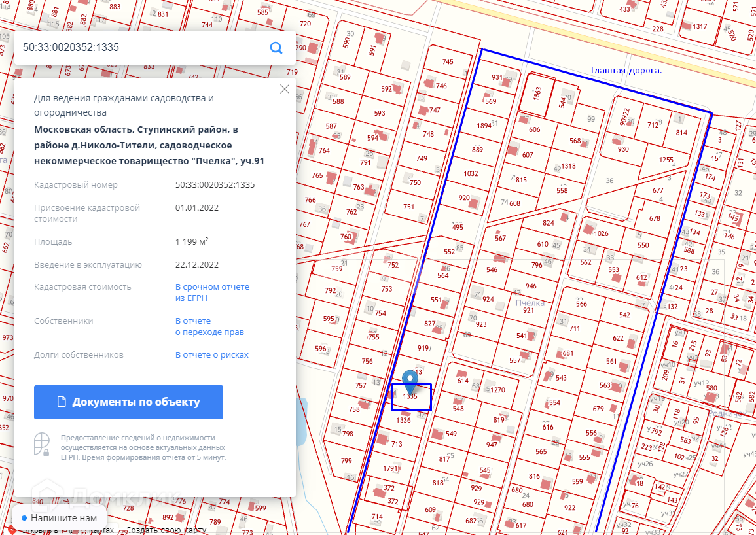
Task: Select parcel 920 on the map
Action: tap(464, 198)
